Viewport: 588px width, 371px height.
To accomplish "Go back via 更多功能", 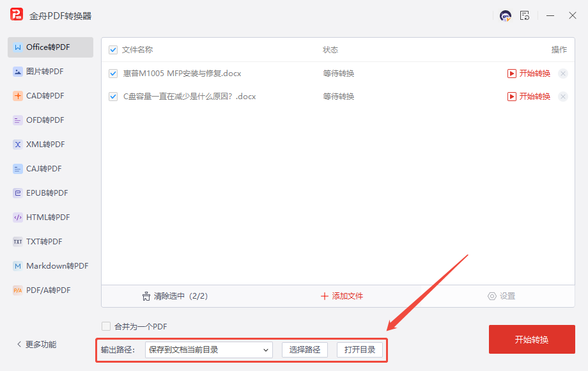I will [37, 345].
